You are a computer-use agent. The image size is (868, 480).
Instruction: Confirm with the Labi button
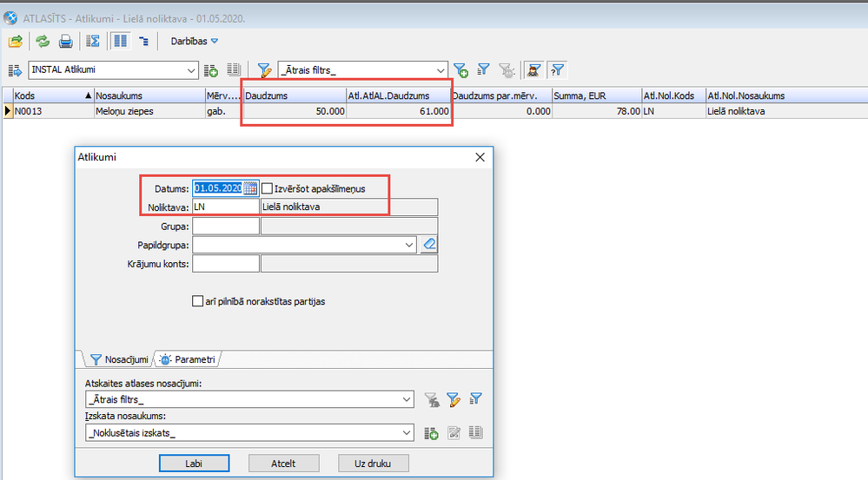click(194, 464)
